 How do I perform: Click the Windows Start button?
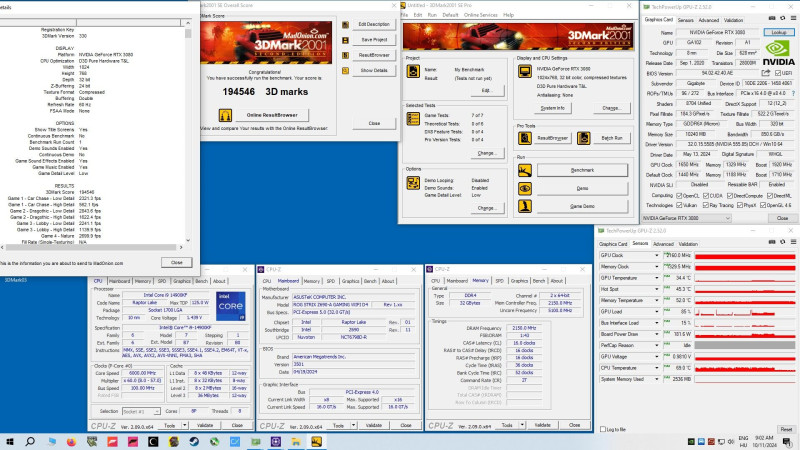(x=9, y=441)
